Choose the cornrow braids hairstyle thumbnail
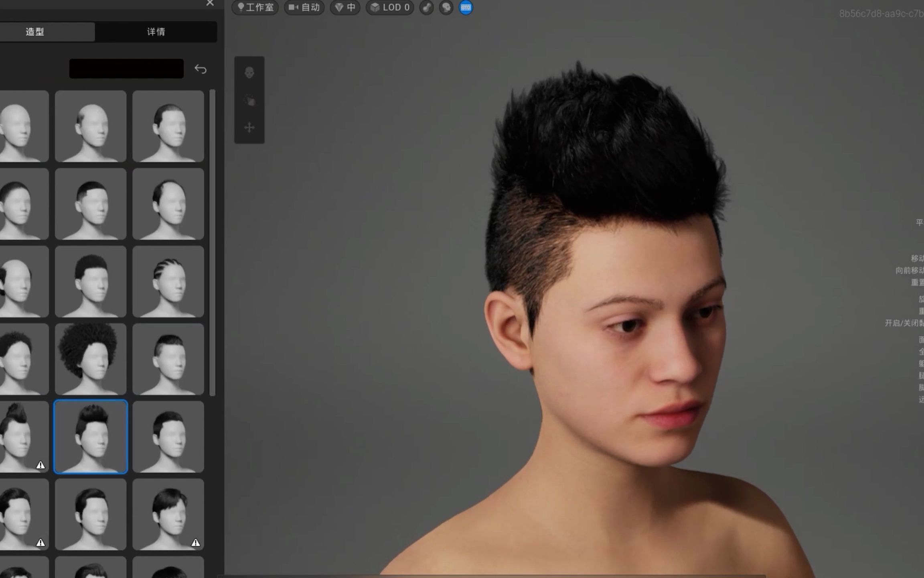 168,281
